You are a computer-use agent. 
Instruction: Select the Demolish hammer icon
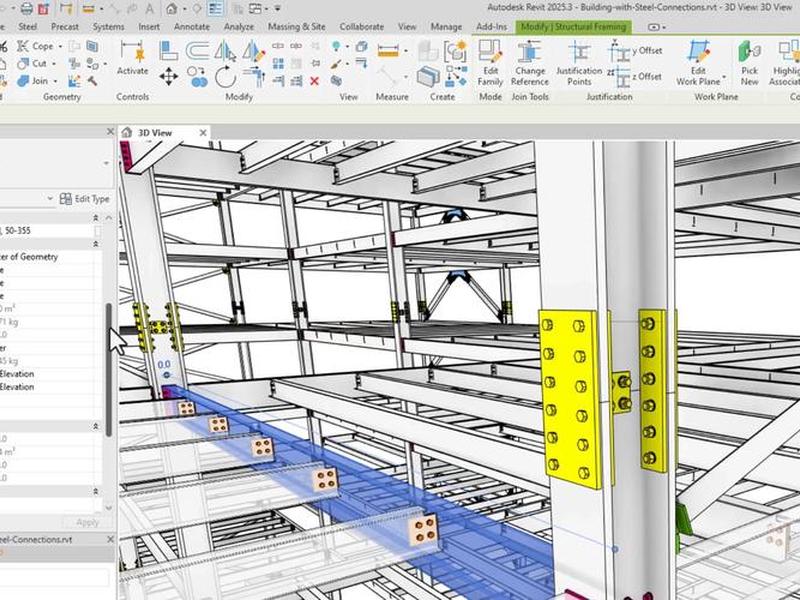point(92,81)
